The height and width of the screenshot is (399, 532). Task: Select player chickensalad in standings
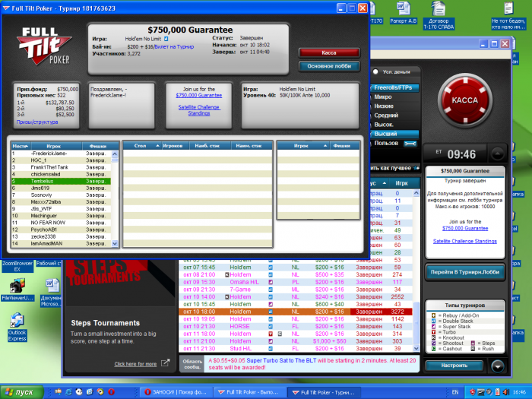[x=61, y=174]
